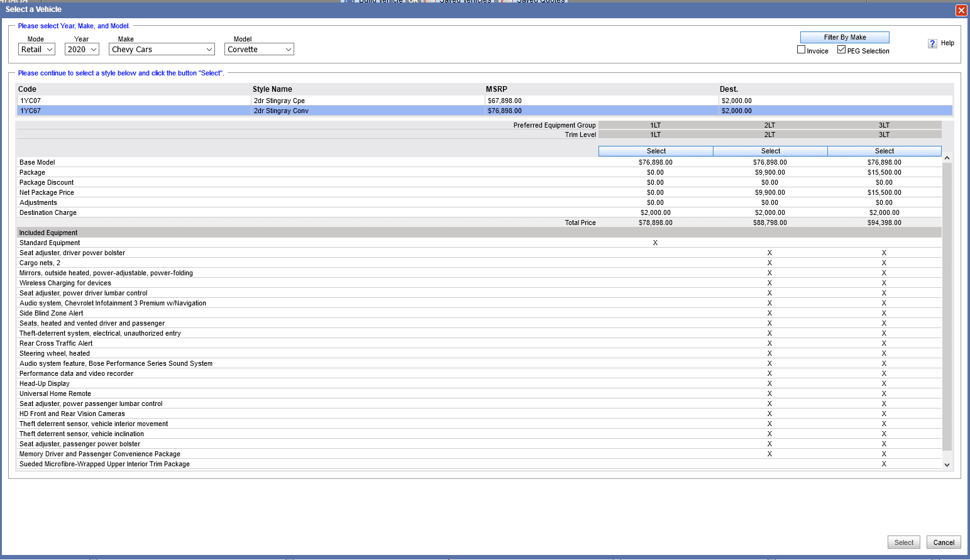Viewport: 970px width, 560px height.
Task: Click Seats, heated and vented driver row
Action: coord(479,323)
